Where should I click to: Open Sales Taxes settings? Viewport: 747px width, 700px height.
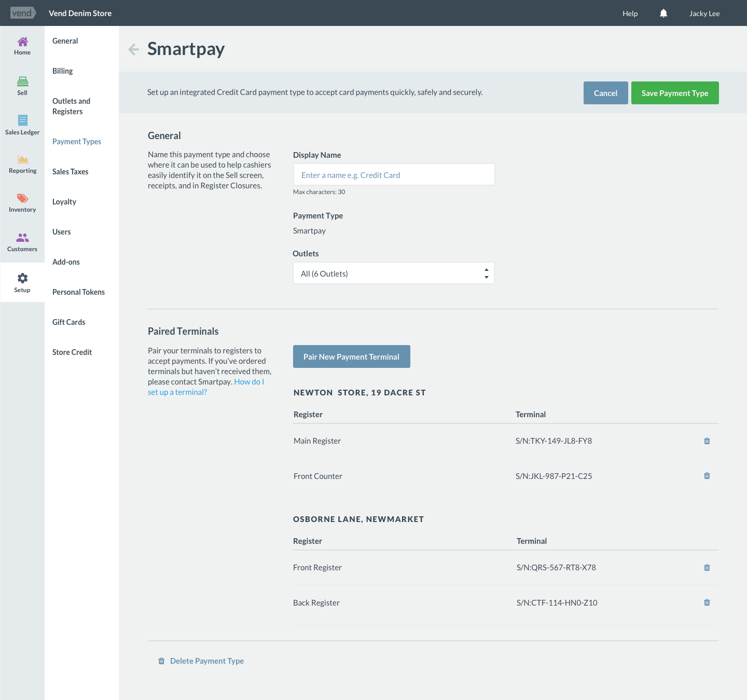71,172
